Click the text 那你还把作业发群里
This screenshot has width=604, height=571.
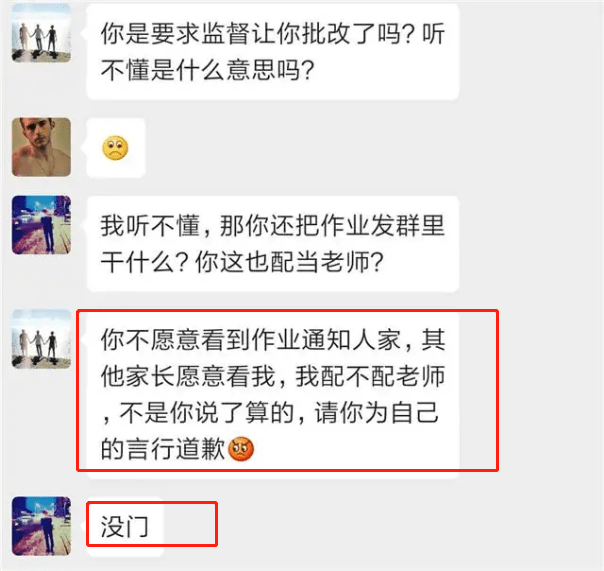(332, 225)
